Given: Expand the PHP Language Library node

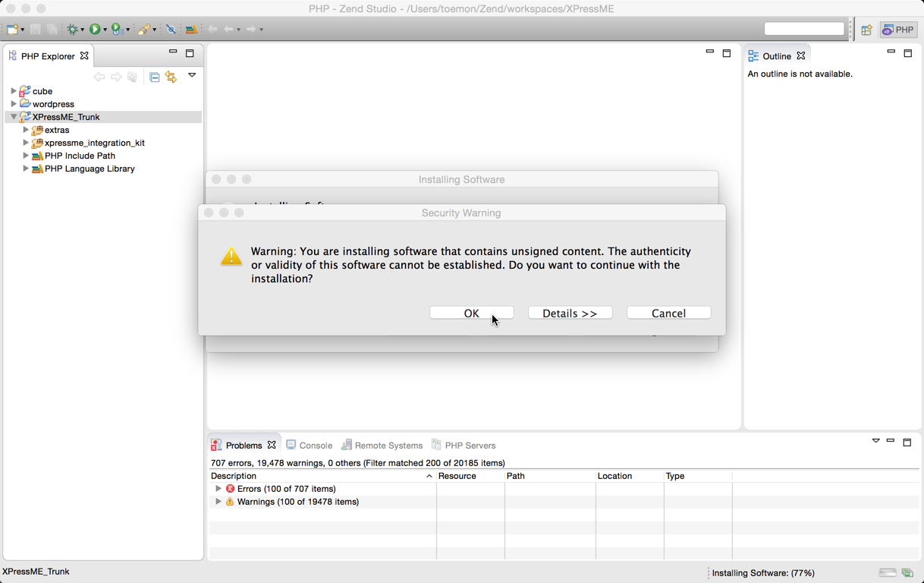Looking at the screenshot, I should point(25,169).
